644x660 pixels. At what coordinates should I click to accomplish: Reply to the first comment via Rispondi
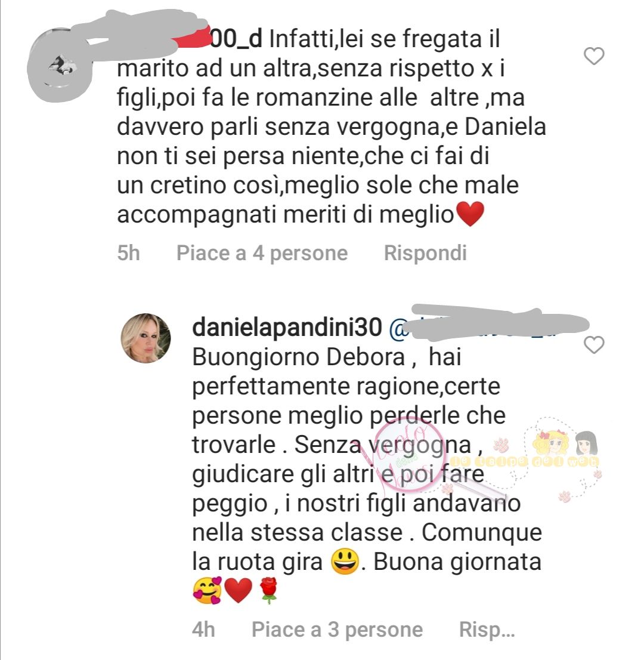(x=425, y=254)
